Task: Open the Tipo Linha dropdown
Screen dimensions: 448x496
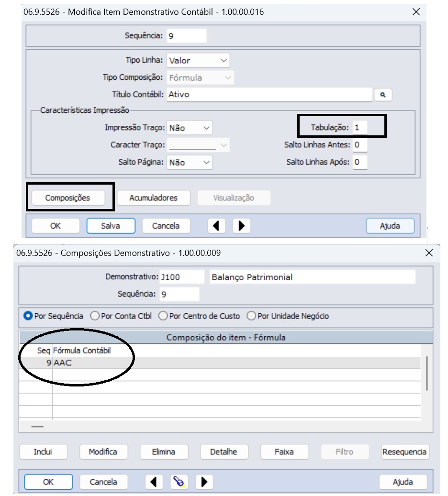Action: point(198,60)
